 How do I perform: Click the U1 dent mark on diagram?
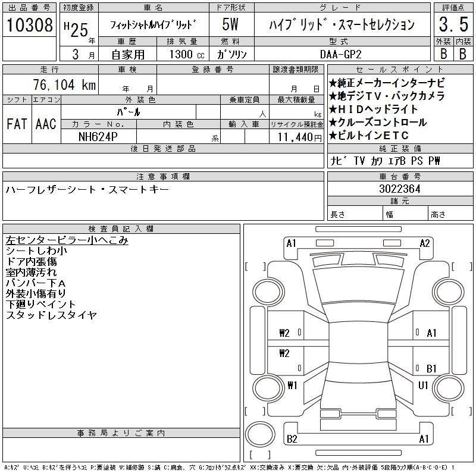(x=423, y=386)
